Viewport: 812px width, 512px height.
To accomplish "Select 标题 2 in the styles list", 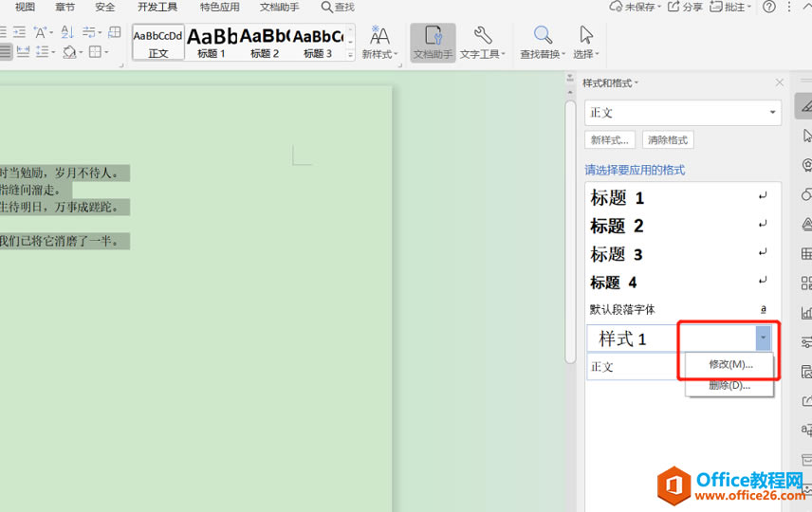I will point(683,226).
